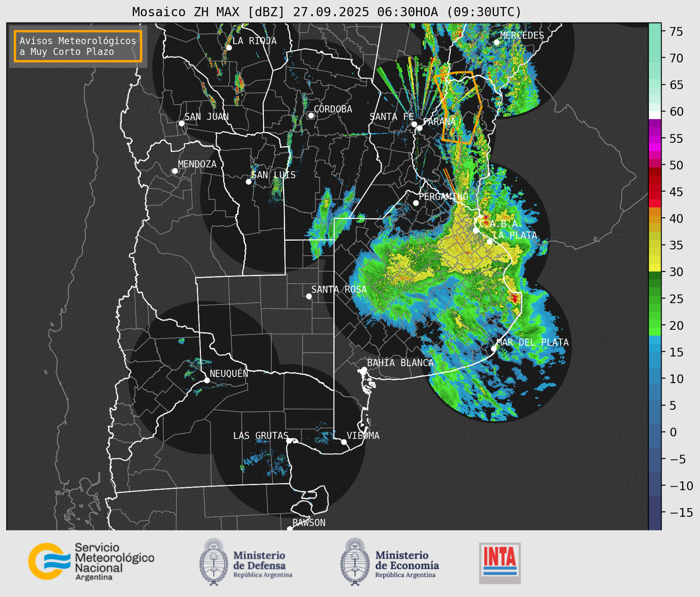Click the 55 dBZ magenta band on color scale
700x597 pixels.
coord(655,138)
